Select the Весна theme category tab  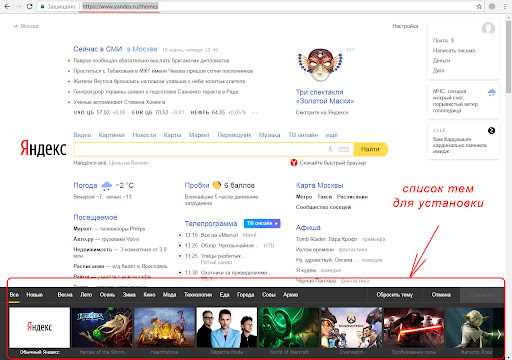65,295
